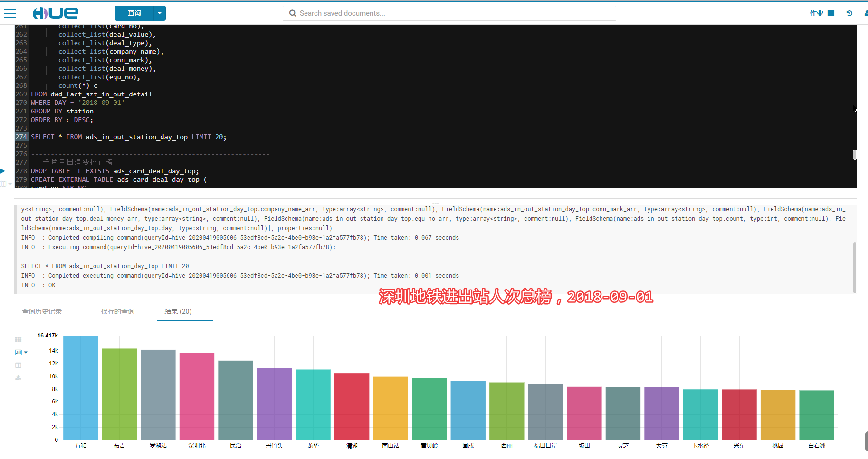Image resolution: width=868 pixels, height=459 pixels.
Task: Click the ORDER BY c DESC line
Action: point(62,120)
